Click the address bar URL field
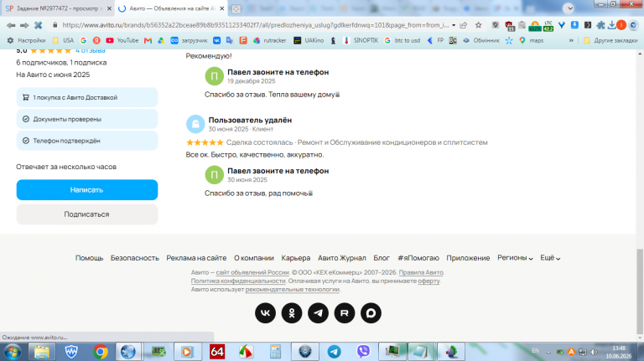 [x=256, y=25]
